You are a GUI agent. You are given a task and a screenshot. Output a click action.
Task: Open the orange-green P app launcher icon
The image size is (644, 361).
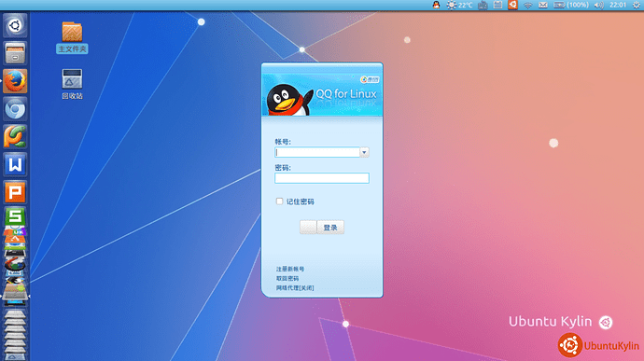(x=15, y=137)
